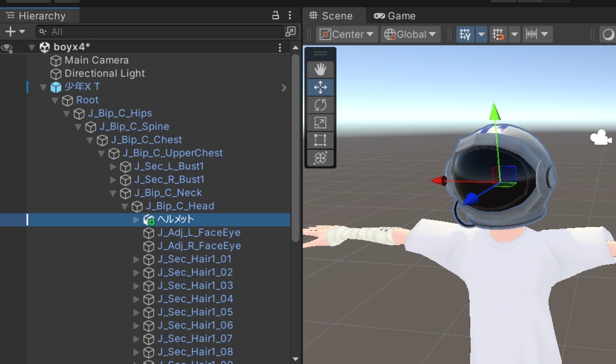Select J_Sec_Hair1_02 object
The width and height of the screenshot is (616, 364).
[x=195, y=273]
